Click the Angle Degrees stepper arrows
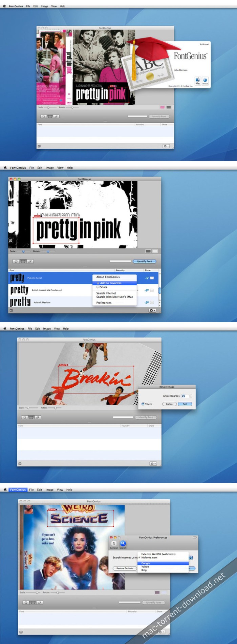 tap(191, 396)
